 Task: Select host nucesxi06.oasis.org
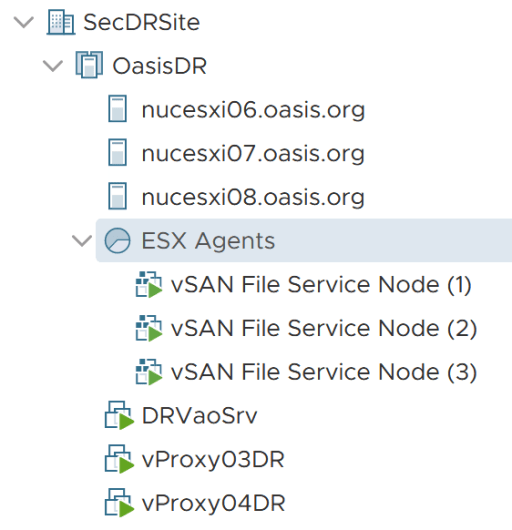253,110
